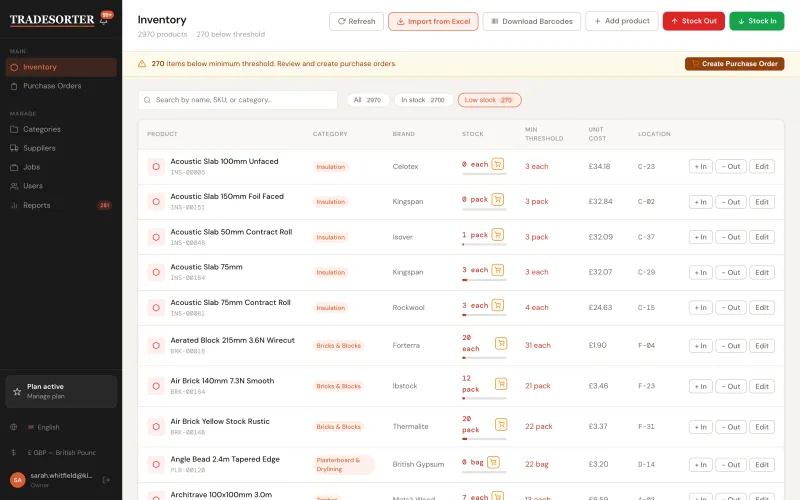Screen dimensions: 800x500
Task: Click +In for Acoustic Slab 75mm row
Action: click(701, 272)
